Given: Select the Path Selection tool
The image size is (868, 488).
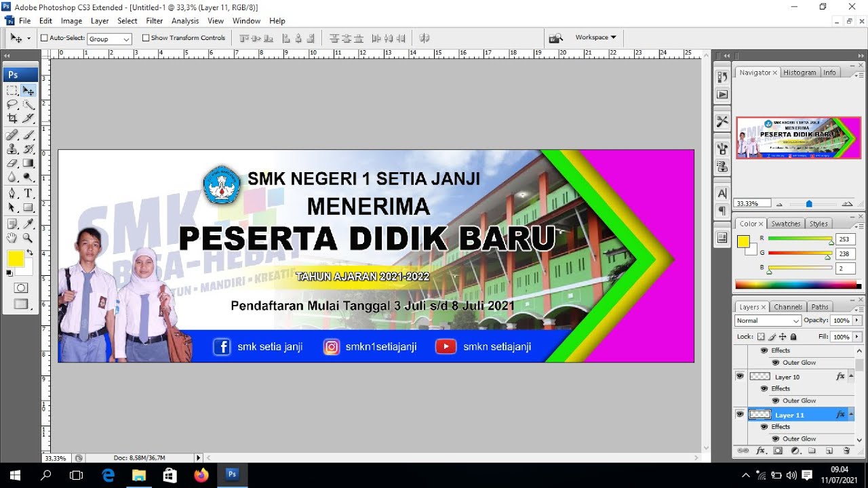Looking at the screenshot, I should [12, 208].
